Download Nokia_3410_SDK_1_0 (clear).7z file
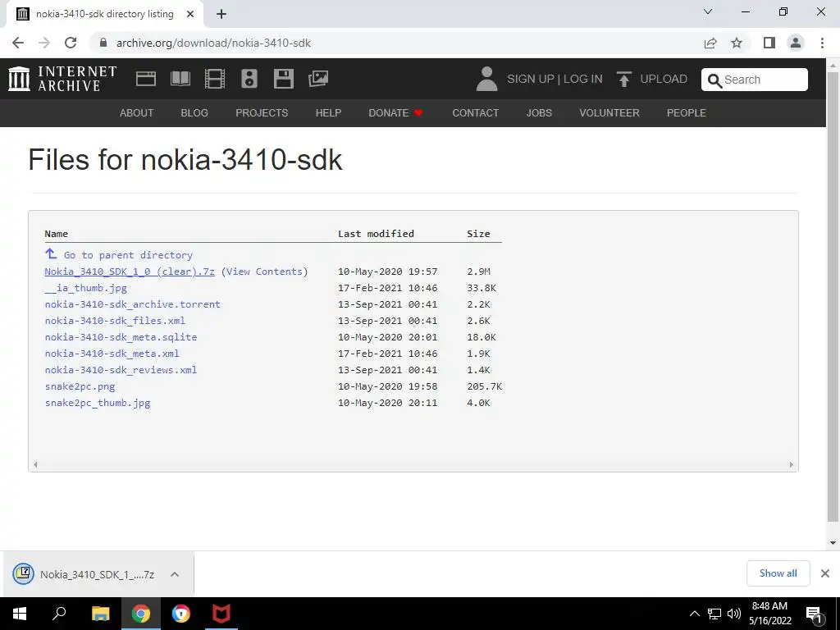Image resolution: width=840 pixels, height=630 pixels. [x=130, y=272]
